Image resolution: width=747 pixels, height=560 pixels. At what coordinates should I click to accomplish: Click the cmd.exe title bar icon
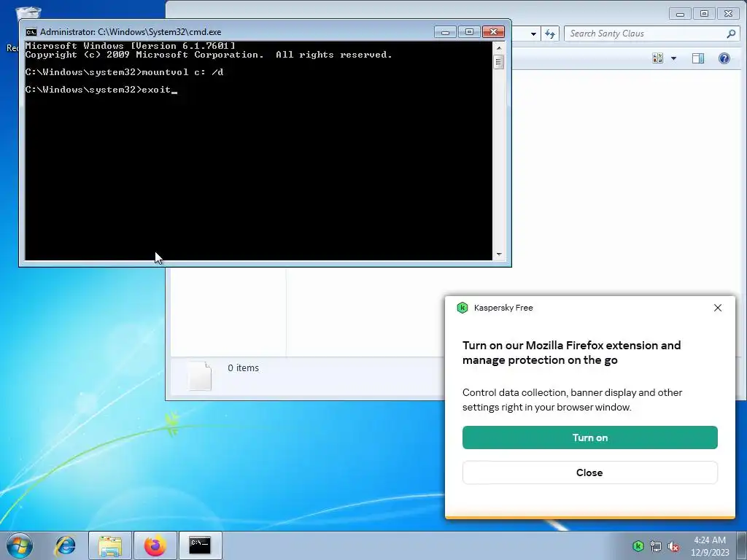point(31,32)
